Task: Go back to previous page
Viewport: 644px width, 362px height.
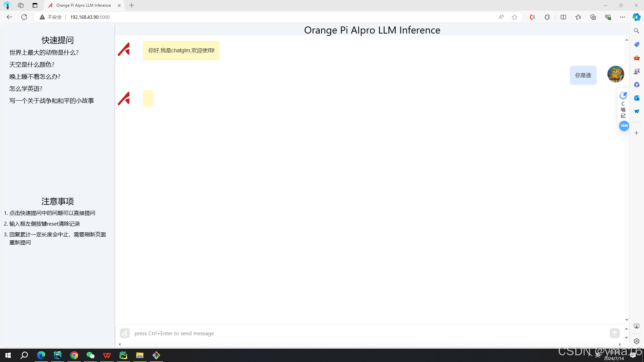Action: coord(9,17)
